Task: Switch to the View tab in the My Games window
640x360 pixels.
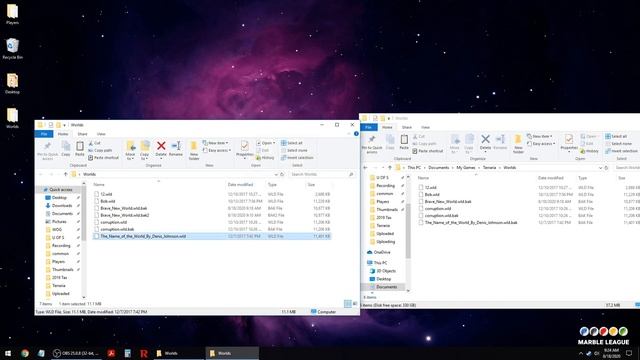Action: 425,127
